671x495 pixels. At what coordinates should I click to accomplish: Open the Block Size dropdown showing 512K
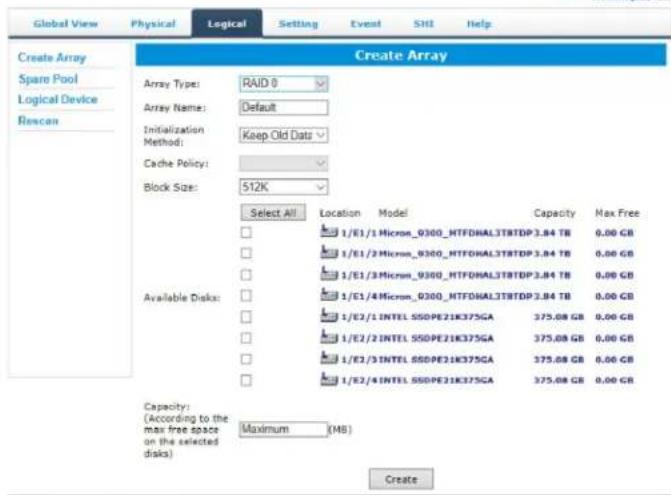(x=284, y=187)
